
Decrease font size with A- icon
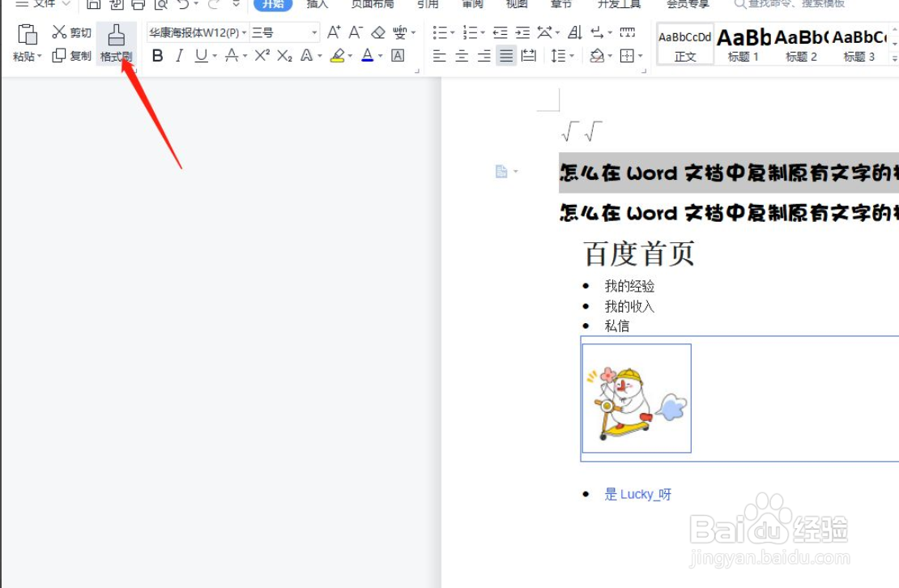(356, 32)
